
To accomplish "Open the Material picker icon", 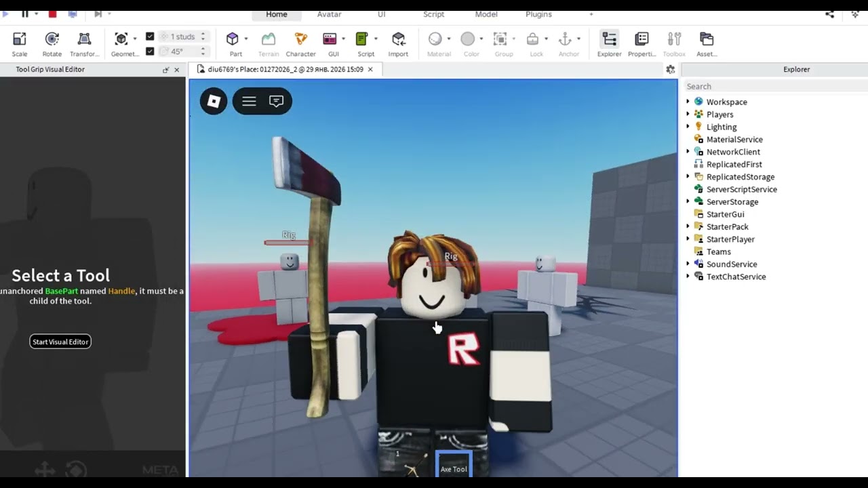I will coord(435,39).
